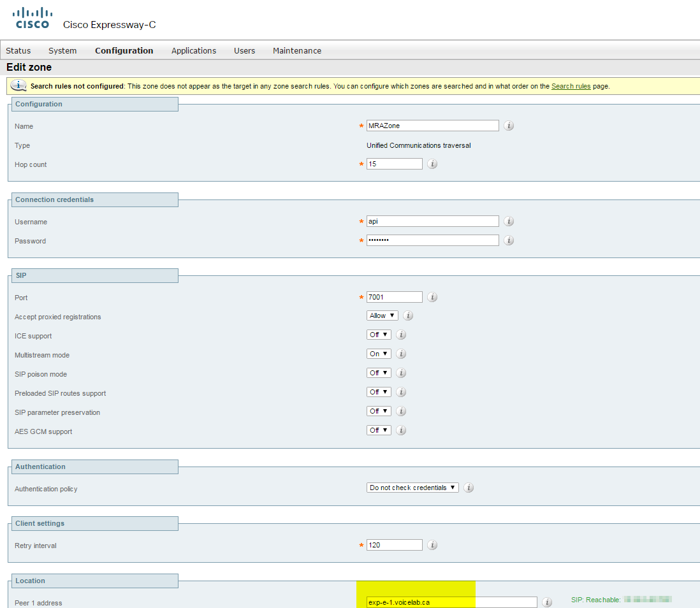Show help info for AES GCM support

click(x=401, y=431)
